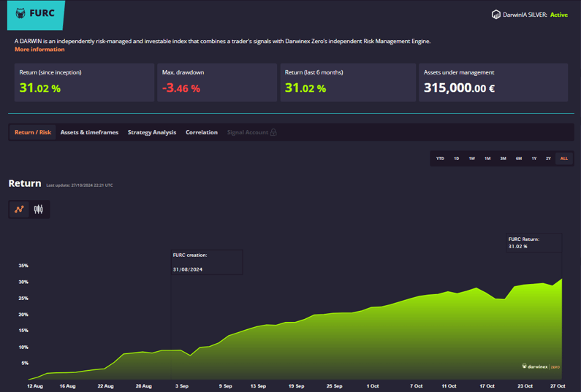
Task: Switch to Assets & timeframes tab
Action: (x=89, y=133)
